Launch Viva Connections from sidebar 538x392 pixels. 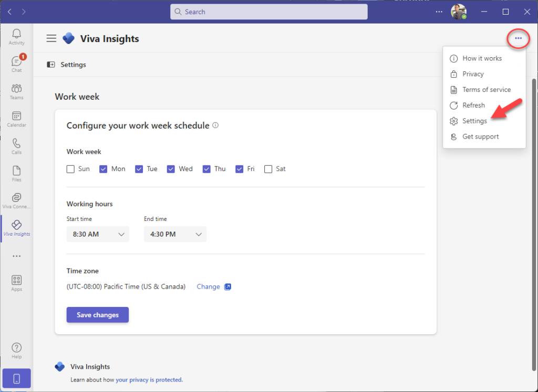(16, 201)
